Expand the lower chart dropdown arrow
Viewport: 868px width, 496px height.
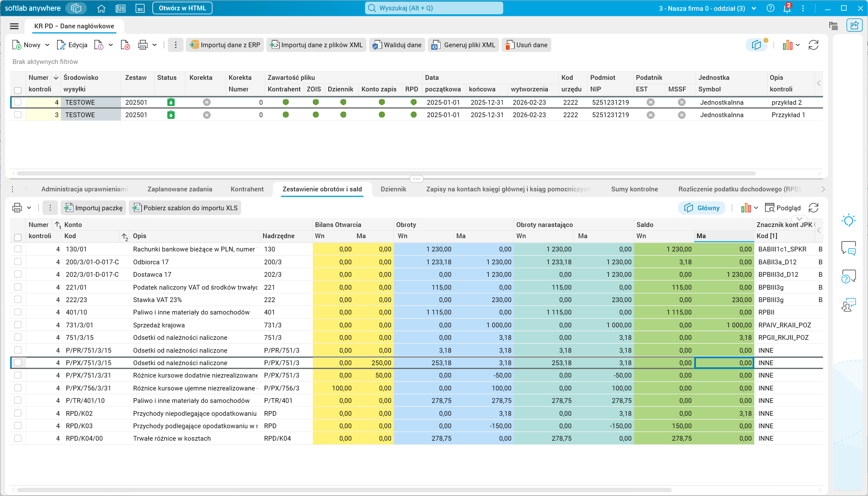tap(756, 208)
